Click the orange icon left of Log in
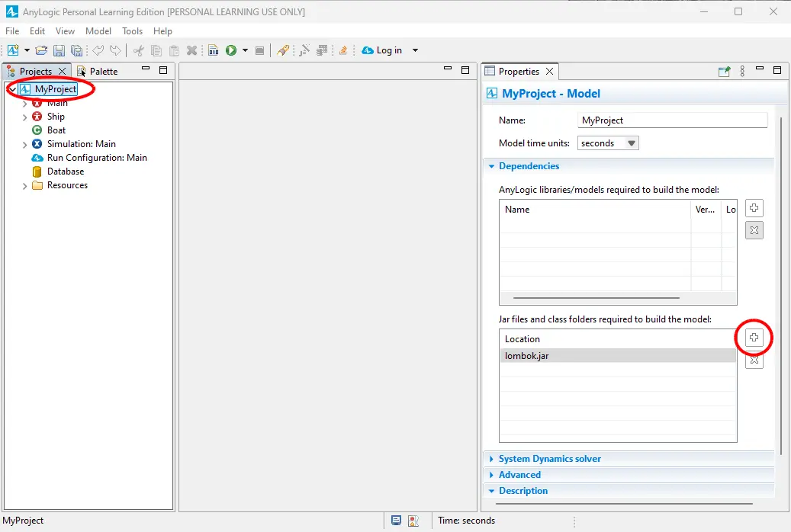Screen dimensions: 791x532 click(x=343, y=50)
